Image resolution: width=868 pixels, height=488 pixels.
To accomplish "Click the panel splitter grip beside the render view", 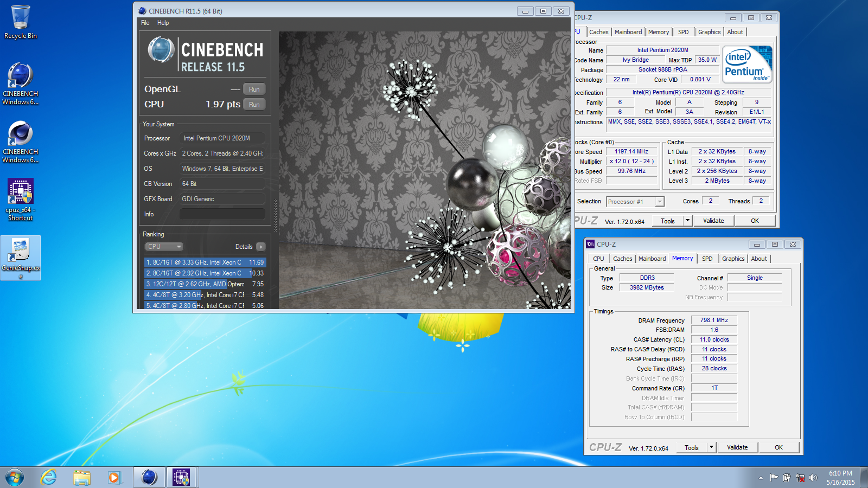I will (276, 216).
